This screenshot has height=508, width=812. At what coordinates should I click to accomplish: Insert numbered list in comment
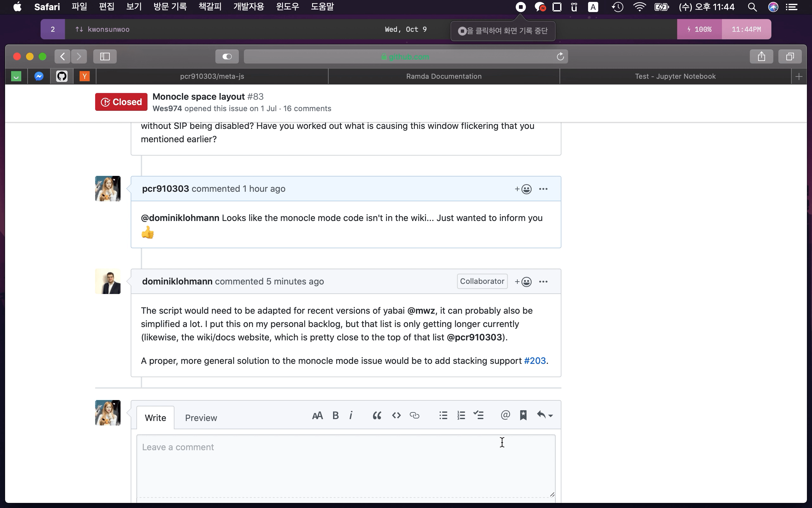[x=461, y=416]
